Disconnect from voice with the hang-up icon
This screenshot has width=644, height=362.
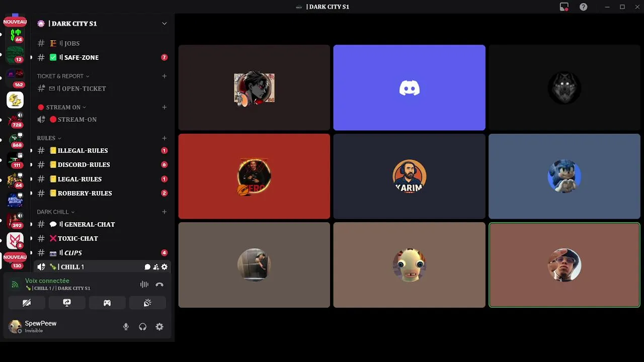click(x=159, y=285)
